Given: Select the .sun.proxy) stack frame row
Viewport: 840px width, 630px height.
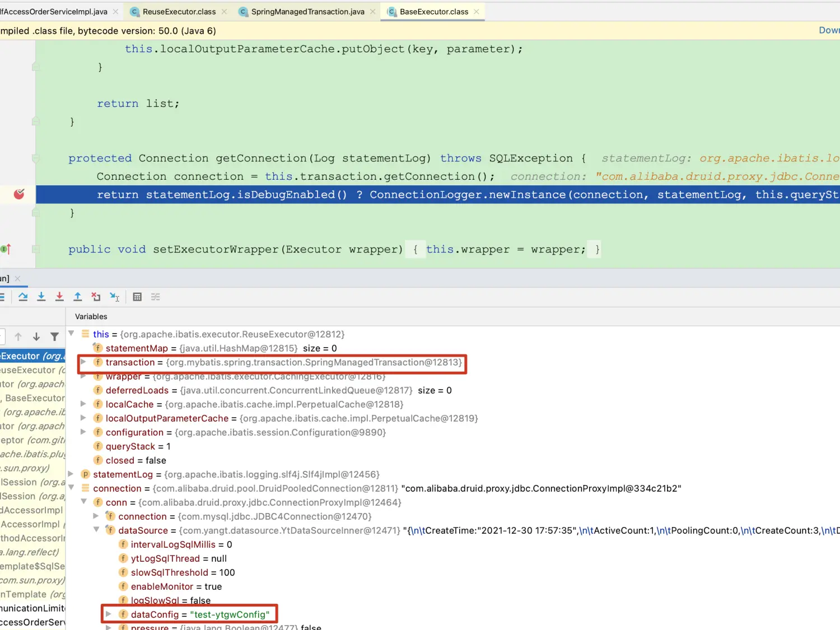Looking at the screenshot, I should pyautogui.click(x=32, y=468).
